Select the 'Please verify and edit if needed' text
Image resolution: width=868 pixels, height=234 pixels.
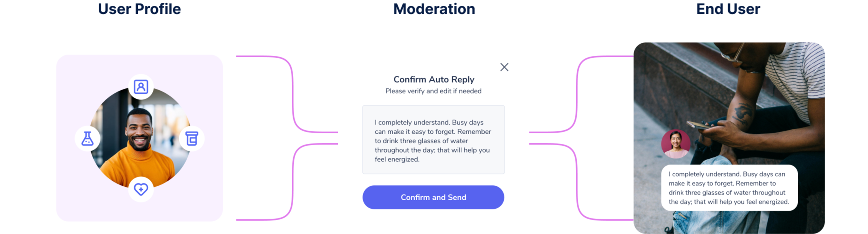coord(433,91)
